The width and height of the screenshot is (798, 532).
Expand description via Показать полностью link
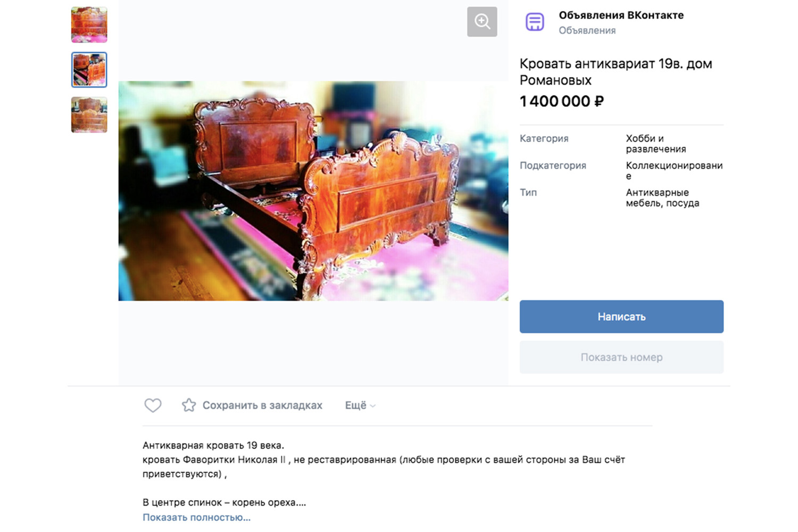[196, 517]
